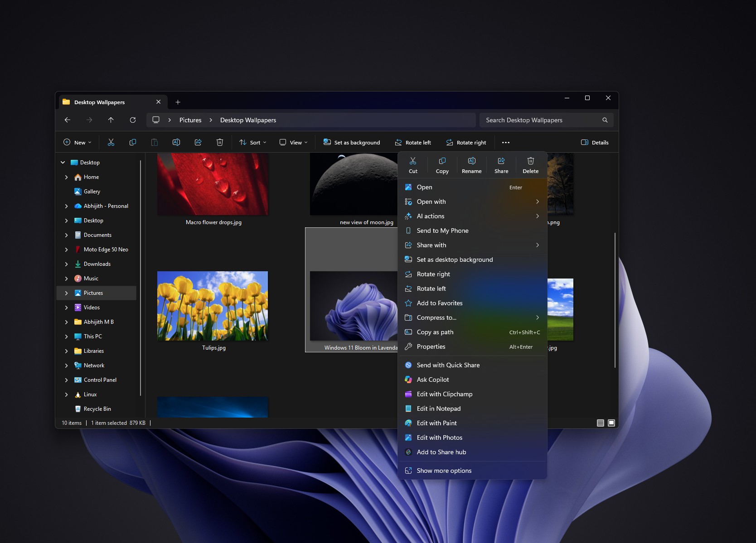756x543 pixels.
Task: Switch to large thumbnails view icon in status bar
Action: (x=611, y=423)
